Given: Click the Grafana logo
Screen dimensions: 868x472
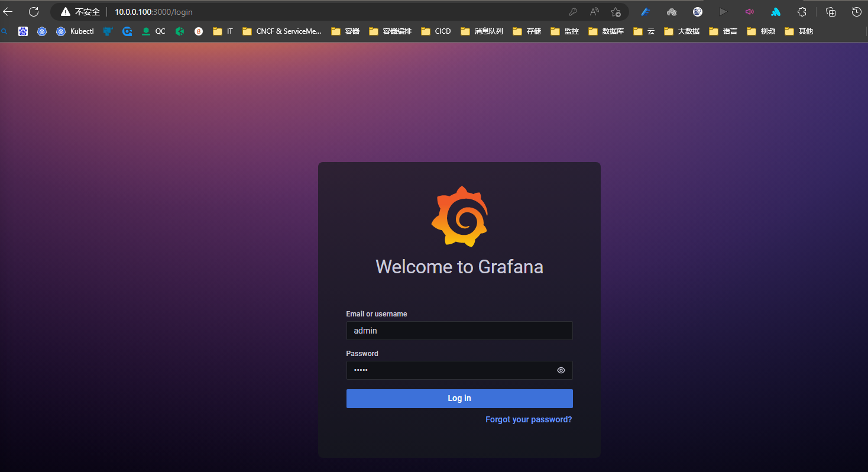Looking at the screenshot, I should pyautogui.click(x=459, y=216).
